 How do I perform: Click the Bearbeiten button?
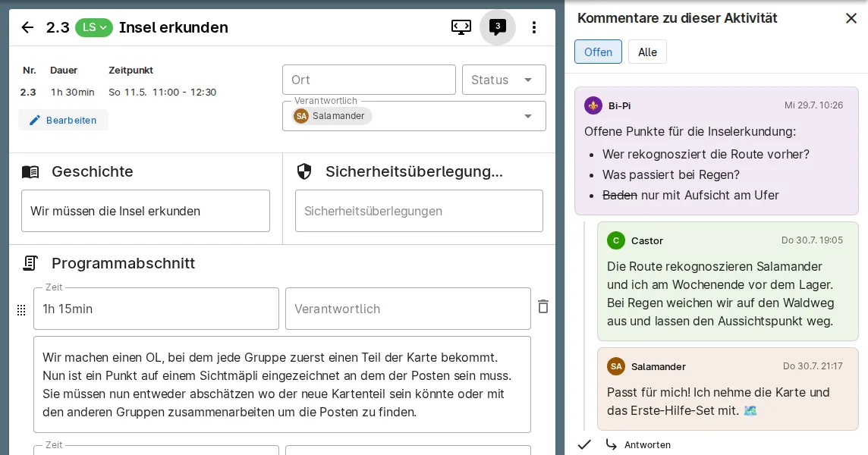[x=63, y=120]
